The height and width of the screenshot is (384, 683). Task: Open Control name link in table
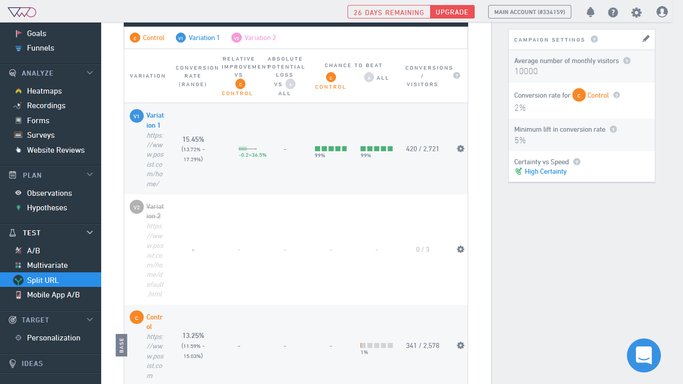point(154,322)
